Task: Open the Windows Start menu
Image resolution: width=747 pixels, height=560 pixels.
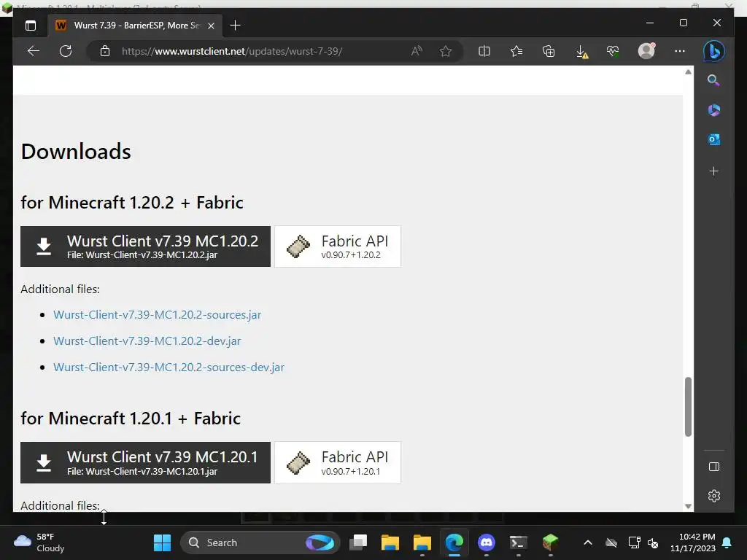Action: (x=162, y=542)
